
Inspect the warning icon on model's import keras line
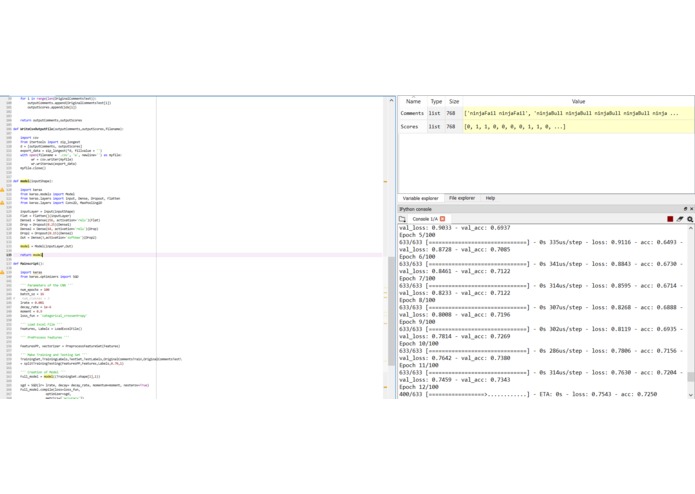click(x=2, y=190)
